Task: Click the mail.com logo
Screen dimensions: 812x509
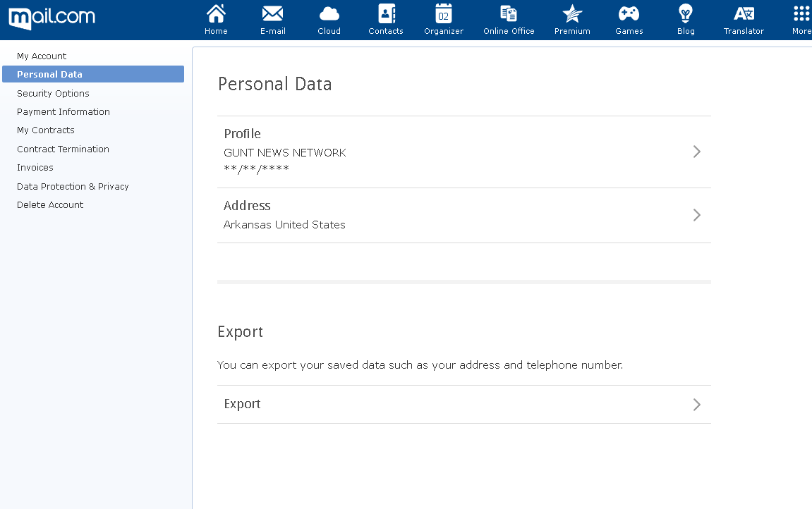Action: click(x=51, y=18)
